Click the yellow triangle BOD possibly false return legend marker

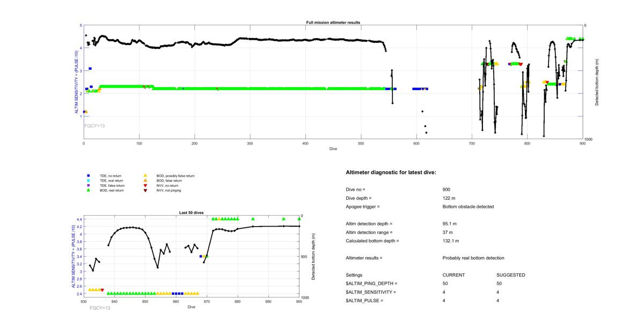coord(146,176)
